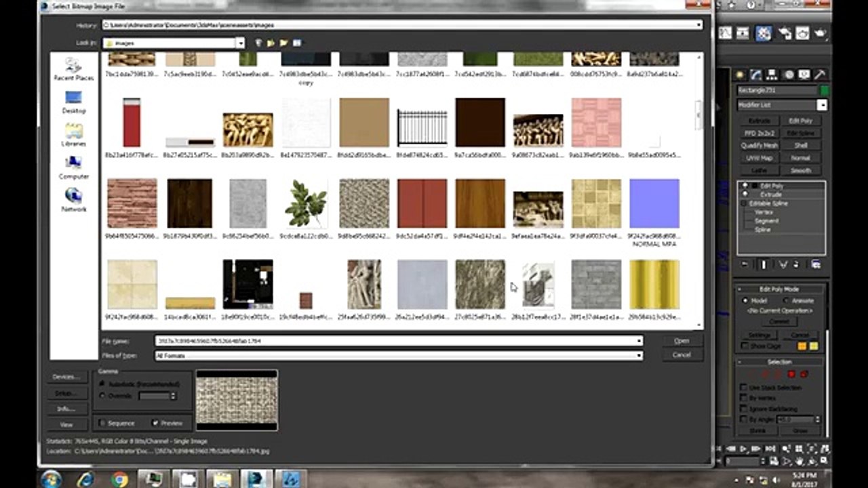Select Override gamma radio button
Image resolution: width=868 pixels, height=488 pixels.
[102, 396]
